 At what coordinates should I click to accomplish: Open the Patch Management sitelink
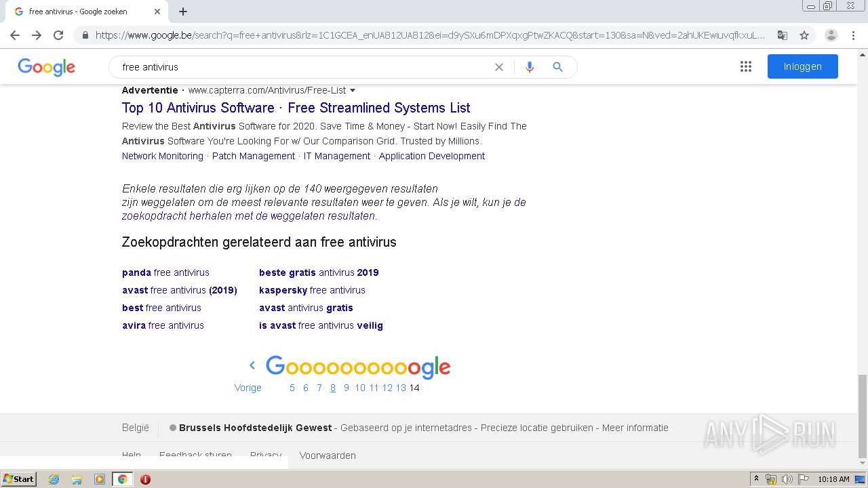click(x=254, y=156)
